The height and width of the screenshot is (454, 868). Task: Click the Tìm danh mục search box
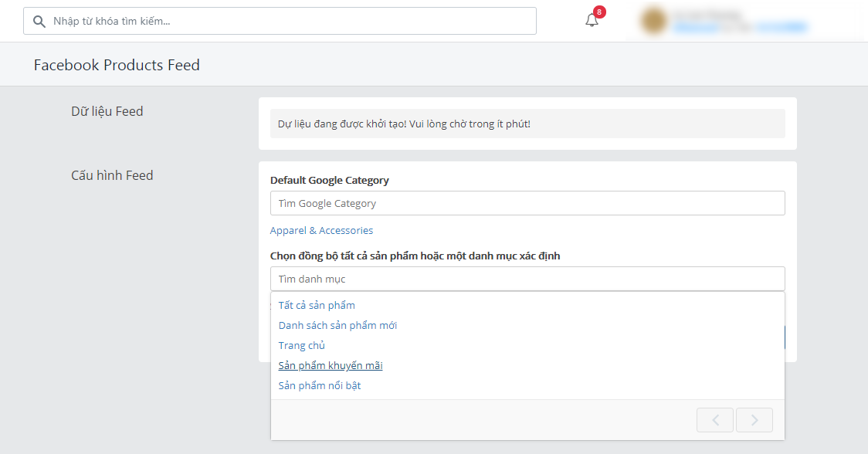(x=527, y=279)
